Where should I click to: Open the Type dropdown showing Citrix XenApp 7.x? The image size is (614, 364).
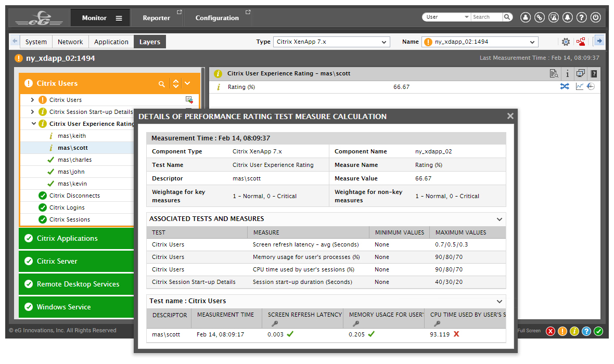[x=331, y=42]
